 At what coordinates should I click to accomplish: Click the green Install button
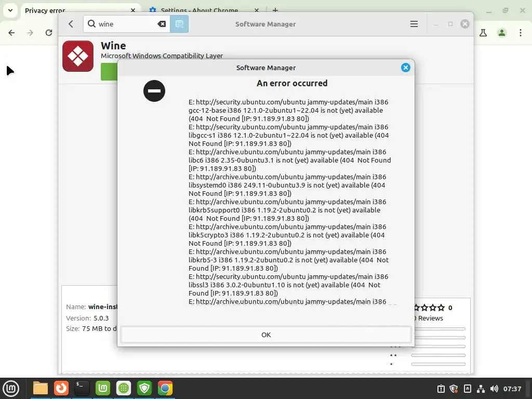tap(109, 72)
